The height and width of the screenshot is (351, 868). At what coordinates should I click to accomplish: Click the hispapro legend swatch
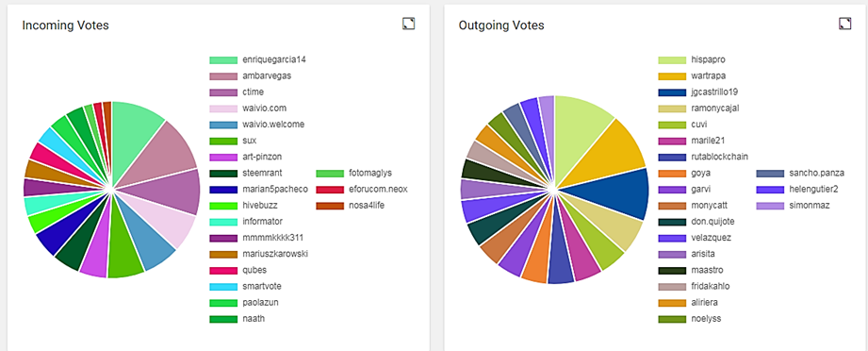(x=672, y=59)
